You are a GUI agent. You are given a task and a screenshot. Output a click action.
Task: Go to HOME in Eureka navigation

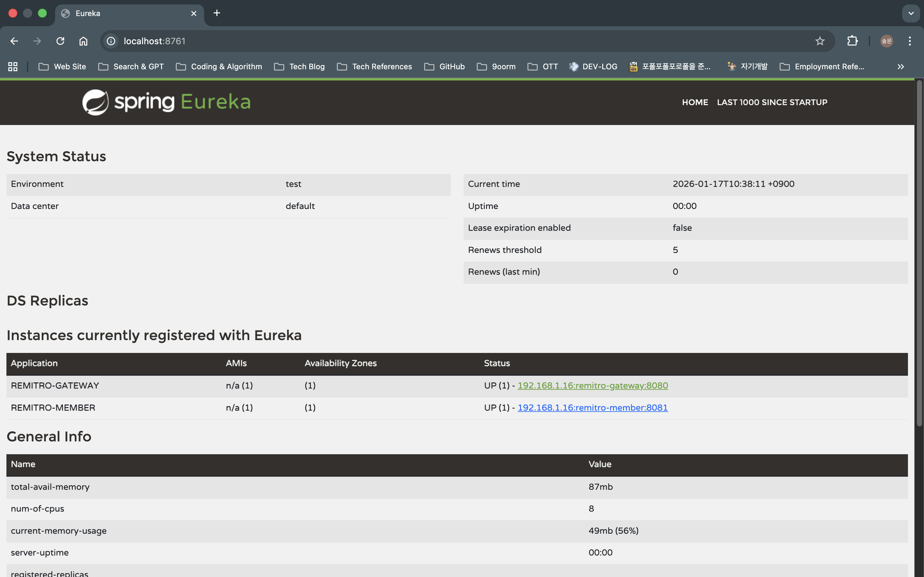pos(695,102)
